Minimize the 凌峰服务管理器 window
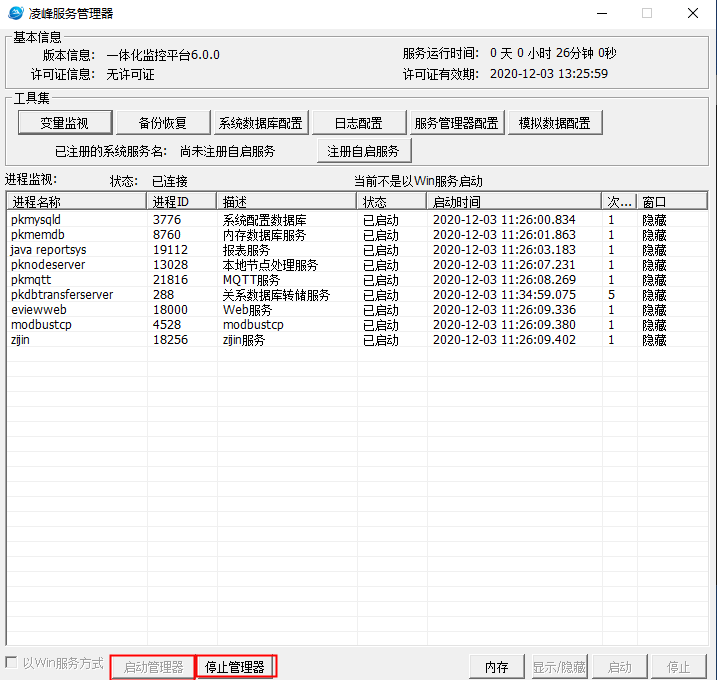717x680 pixels. 602,13
